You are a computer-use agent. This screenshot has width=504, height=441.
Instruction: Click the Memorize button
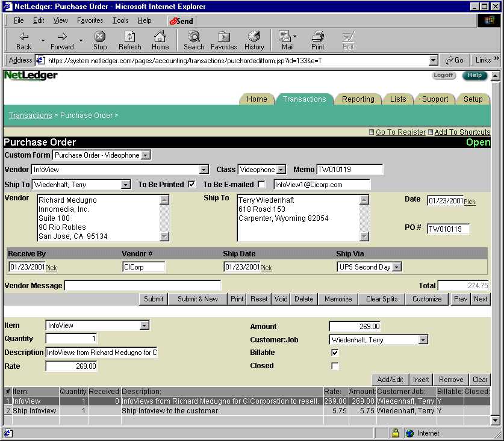[338, 299]
